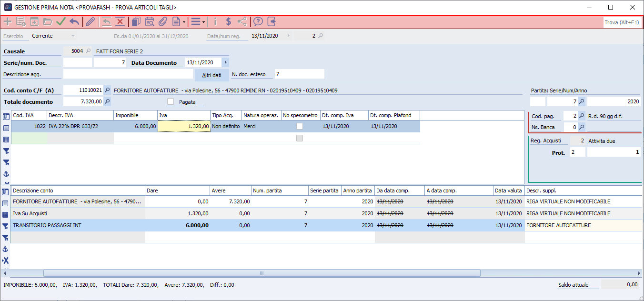This screenshot has height=301, width=644.
Task: Click the exit door icon in toolbar
Action: click(272, 21)
